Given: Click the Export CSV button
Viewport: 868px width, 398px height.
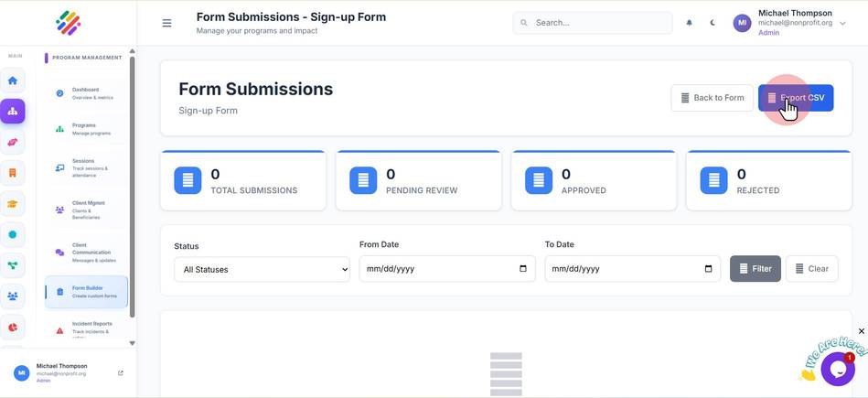Looking at the screenshot, I should pos(796,98).
